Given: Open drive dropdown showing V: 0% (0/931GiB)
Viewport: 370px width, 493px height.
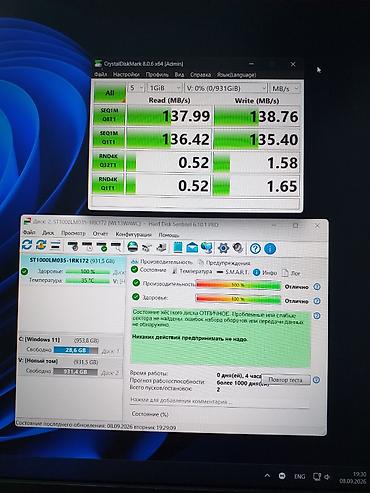Looking at the screenshot, I should tap(226, 88).
